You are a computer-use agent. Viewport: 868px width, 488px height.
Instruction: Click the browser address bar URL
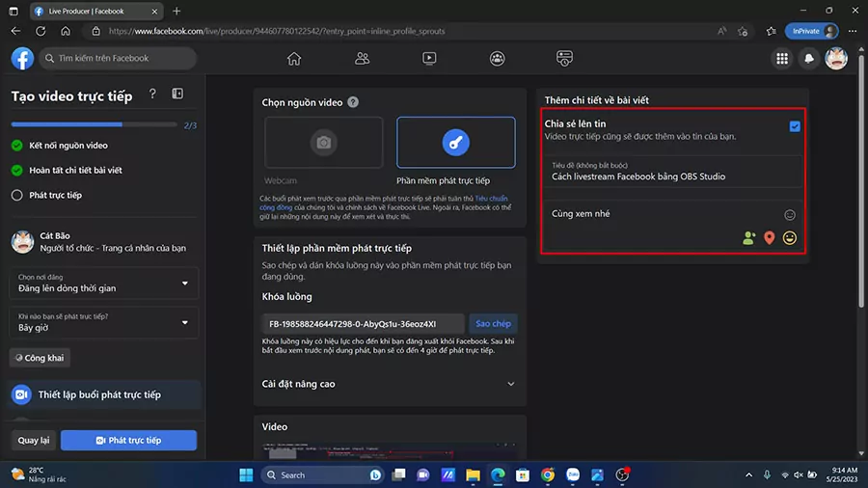click(x=277, y=31)
